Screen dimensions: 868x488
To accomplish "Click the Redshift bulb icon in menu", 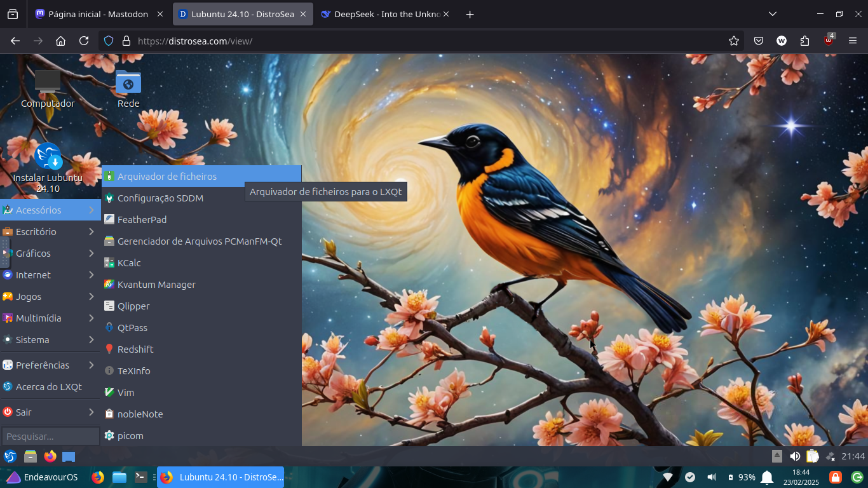I will (x=109, y=349).
